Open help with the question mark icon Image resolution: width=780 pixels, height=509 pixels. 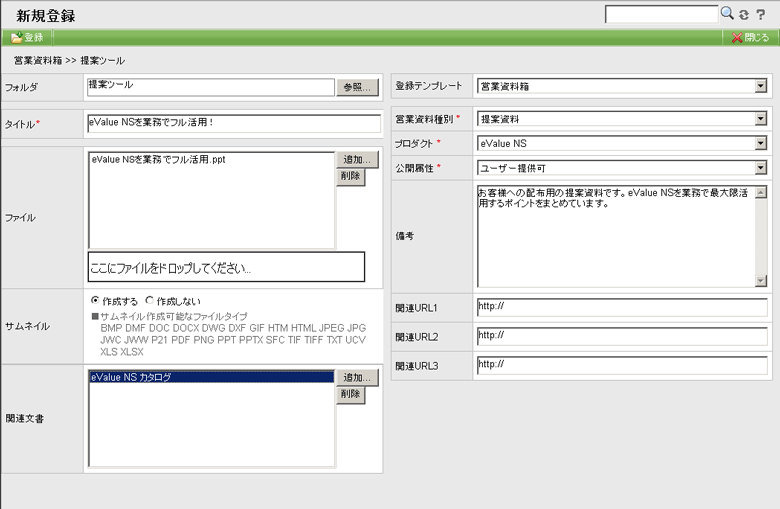(x=761, y=15)
